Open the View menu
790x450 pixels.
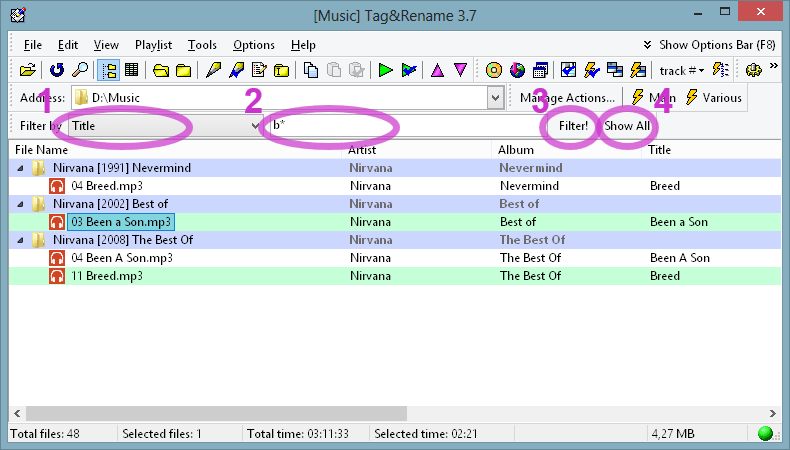point(106,45)
